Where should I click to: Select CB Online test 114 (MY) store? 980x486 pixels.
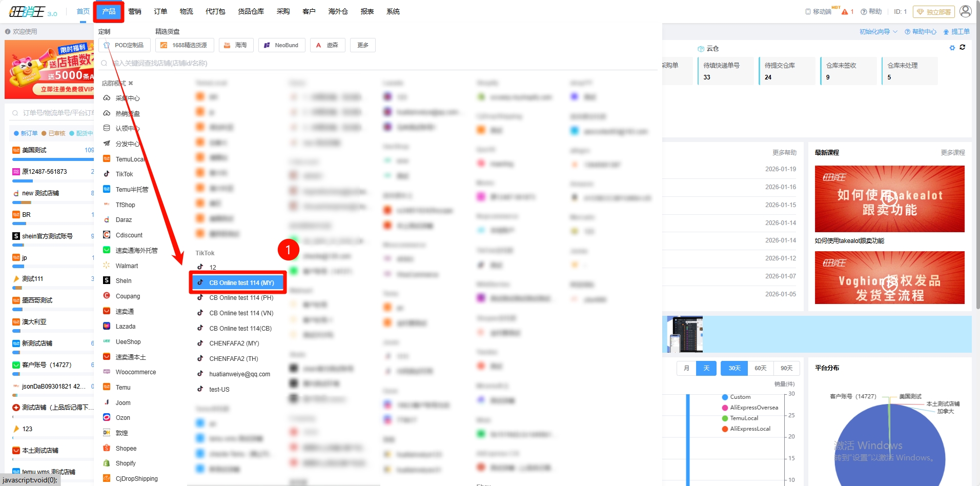[241, 283]
